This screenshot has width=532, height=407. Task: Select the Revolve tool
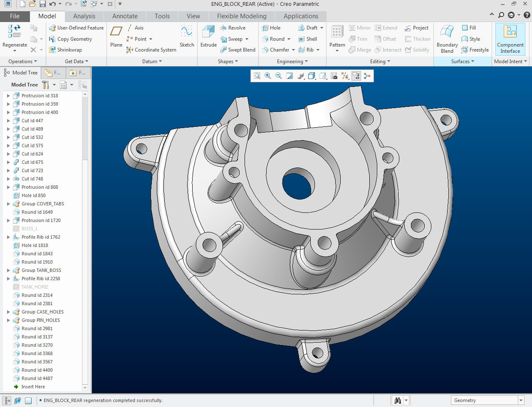coord(233,28)
